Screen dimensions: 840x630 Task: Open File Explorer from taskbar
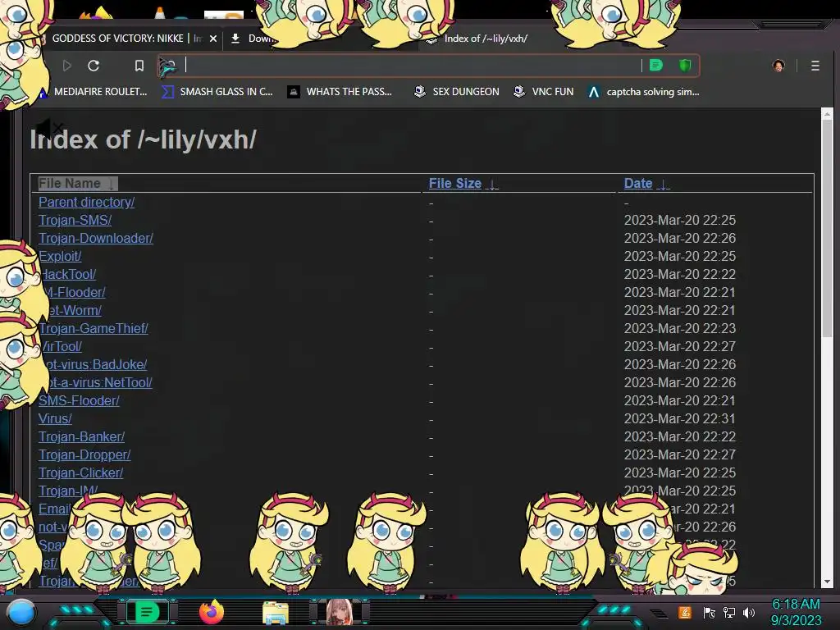pos(276,613)
